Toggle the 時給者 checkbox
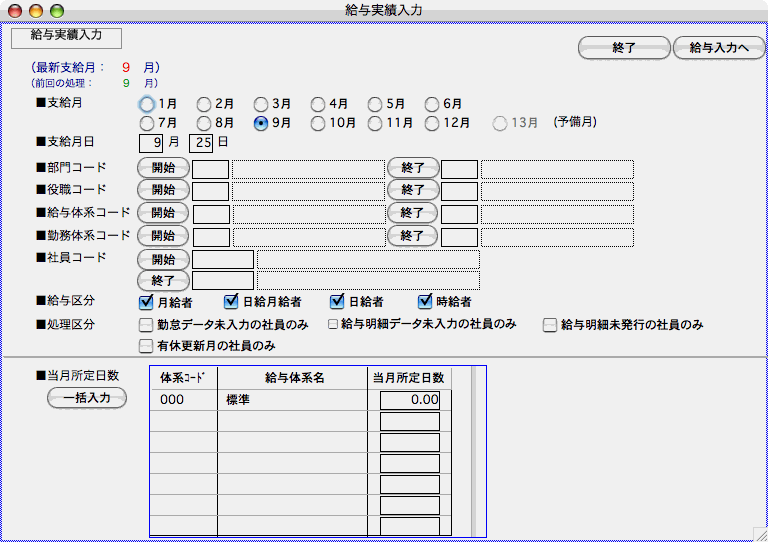This screenshot has height=542, width=768. [x=425, y=301]
